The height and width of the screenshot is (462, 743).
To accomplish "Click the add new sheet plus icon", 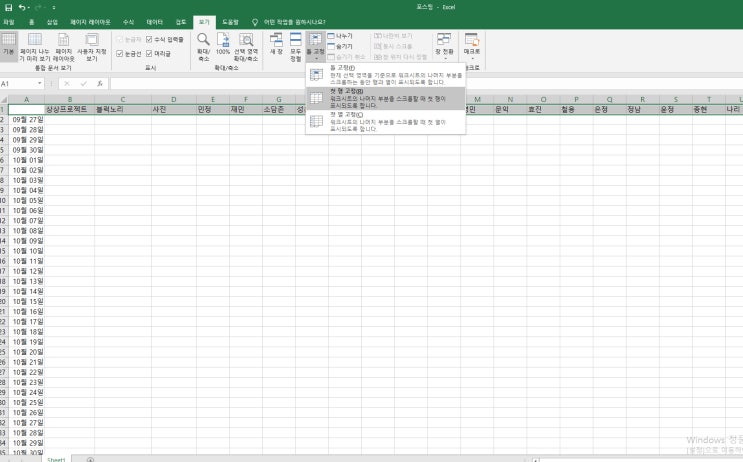I will tap(90, 459).
